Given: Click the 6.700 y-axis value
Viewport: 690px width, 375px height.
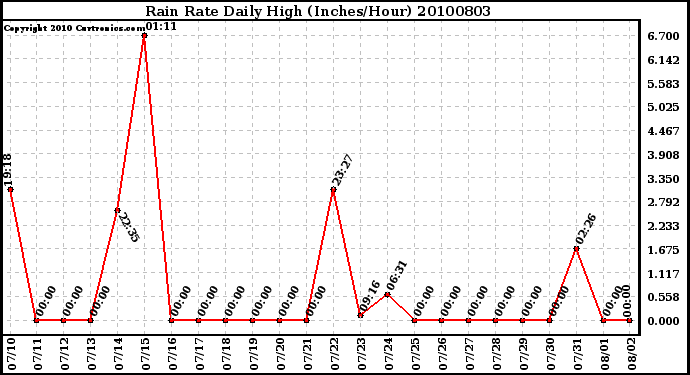Looking at the screenshot, I should (664, 36).
